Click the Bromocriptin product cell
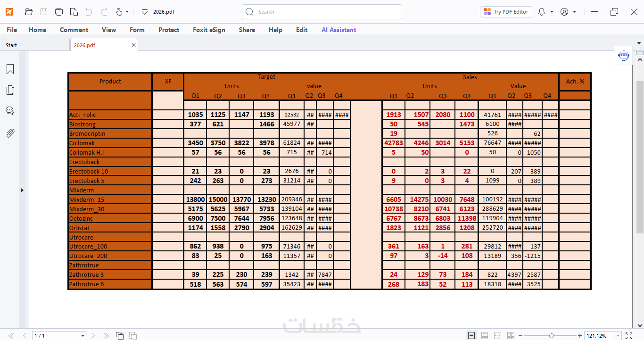Viewport: 644px width, 340px height. coord(110,133)
